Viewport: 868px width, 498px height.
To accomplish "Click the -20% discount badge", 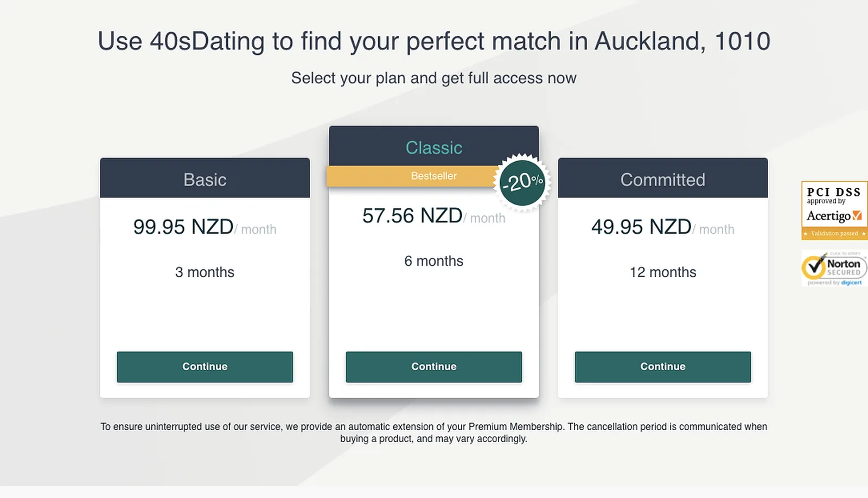I will (x=522, y=182).
